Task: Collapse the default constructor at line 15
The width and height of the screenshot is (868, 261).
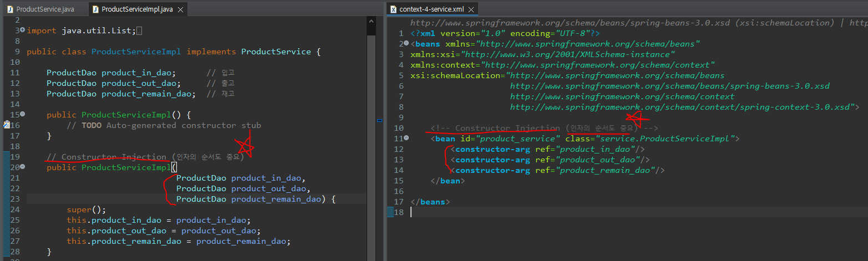Action: click(22, 115)
